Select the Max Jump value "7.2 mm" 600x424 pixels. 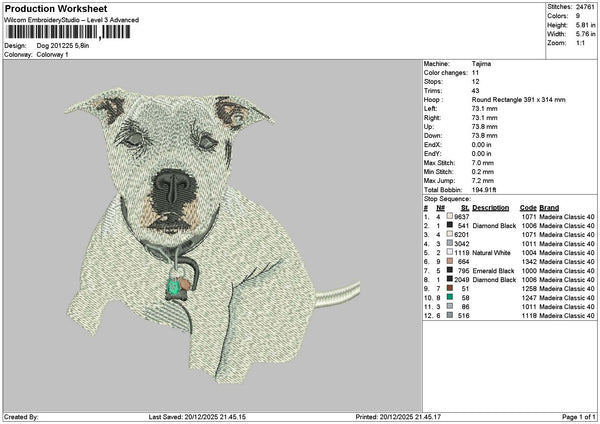(483, 181)
